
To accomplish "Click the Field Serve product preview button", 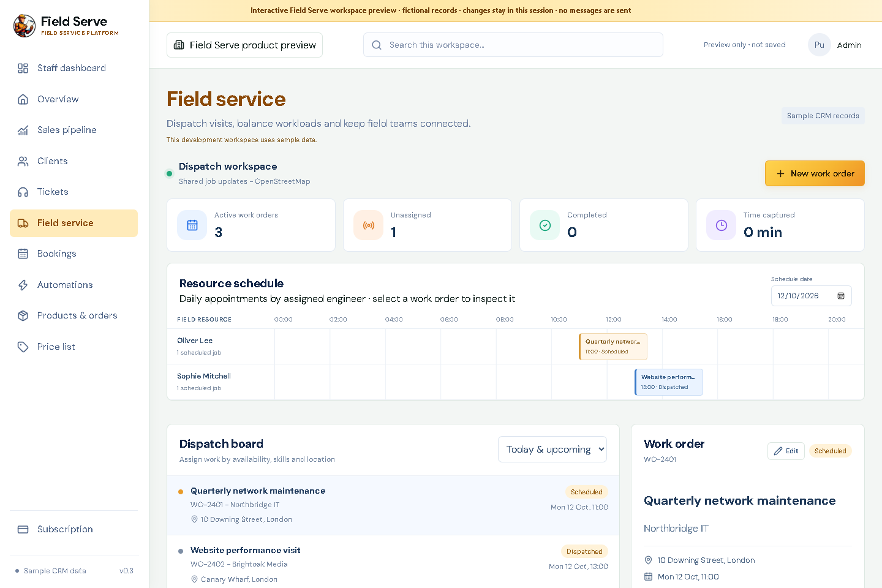I will point(244,45).
